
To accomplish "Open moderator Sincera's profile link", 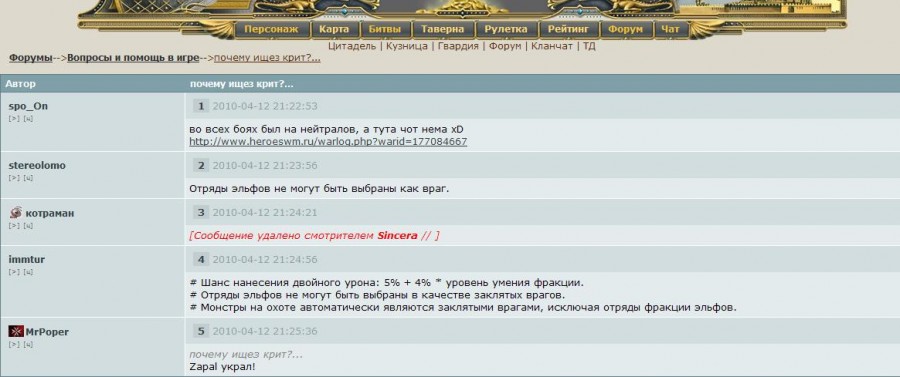I will point(397,236).
